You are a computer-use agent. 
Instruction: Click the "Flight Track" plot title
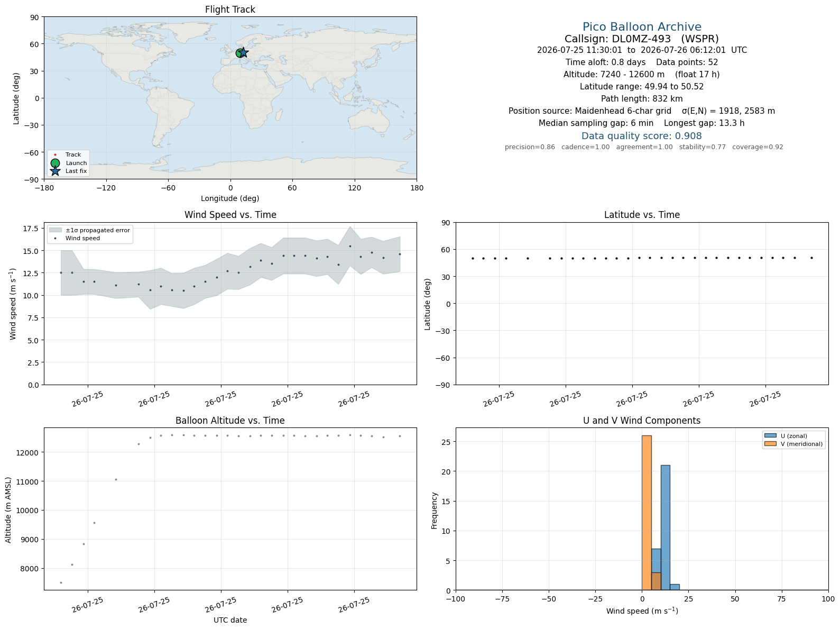click(x=230, y=10)
